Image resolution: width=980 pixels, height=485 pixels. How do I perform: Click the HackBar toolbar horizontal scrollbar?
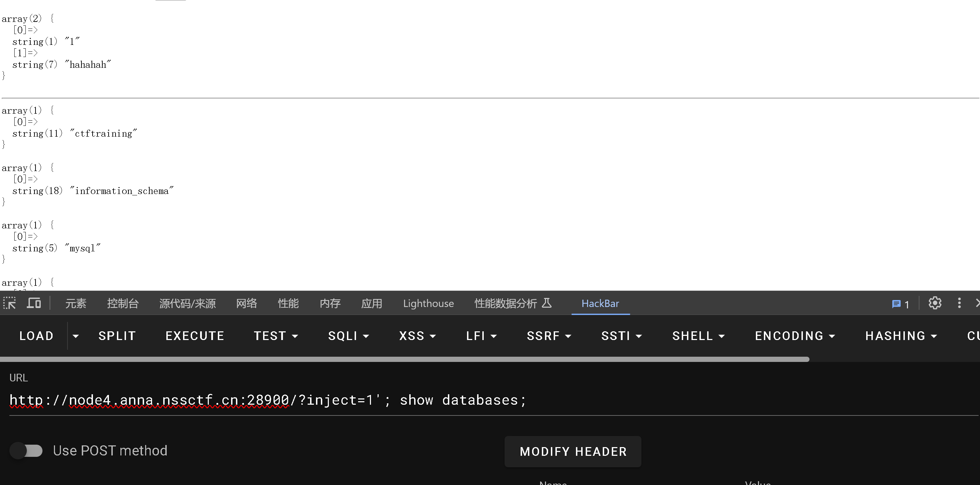pos(404,359)
